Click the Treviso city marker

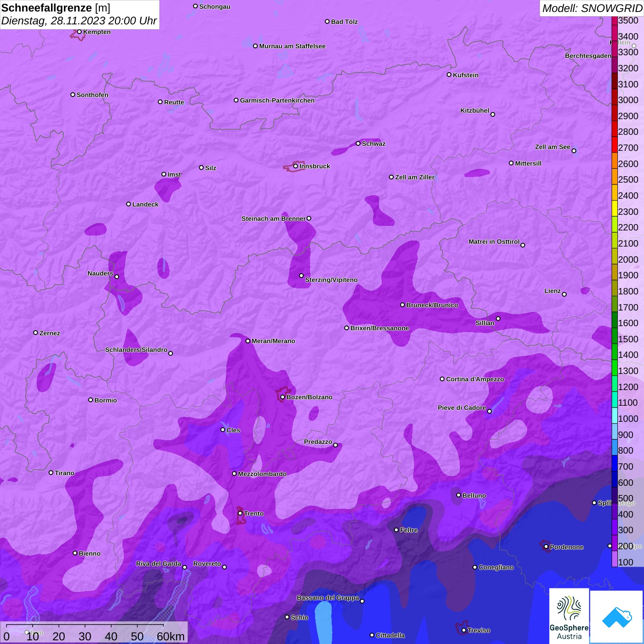coord(464,630)
